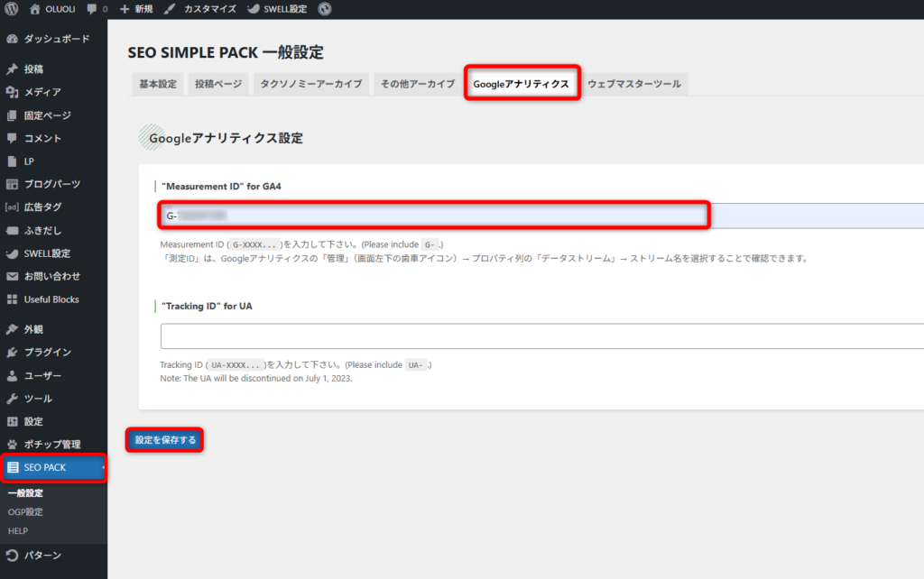Image resolution: width=924 pixels, height=579 pixels.
Task: Click the plus icon for 新規
Action: pos(125,9)
